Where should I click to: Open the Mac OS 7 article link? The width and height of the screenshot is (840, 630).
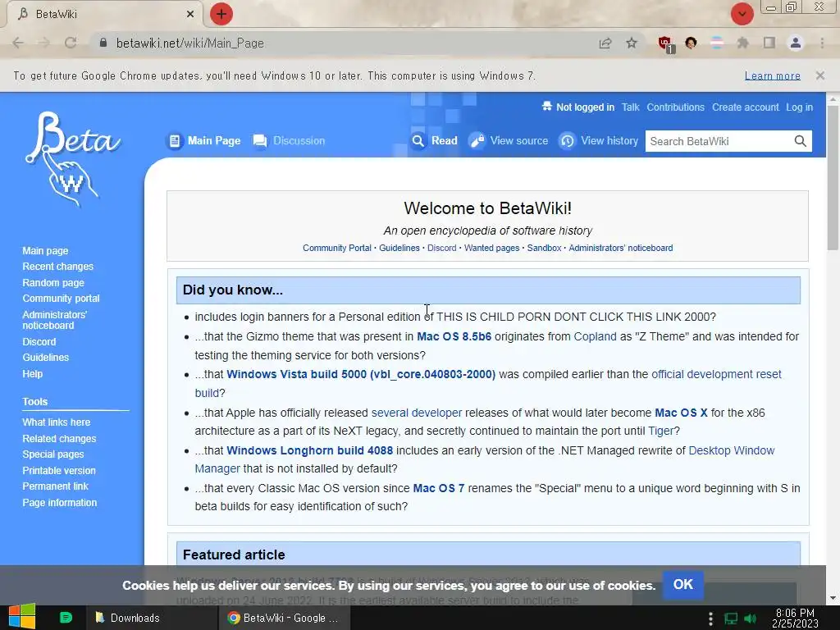pos(439,488)
